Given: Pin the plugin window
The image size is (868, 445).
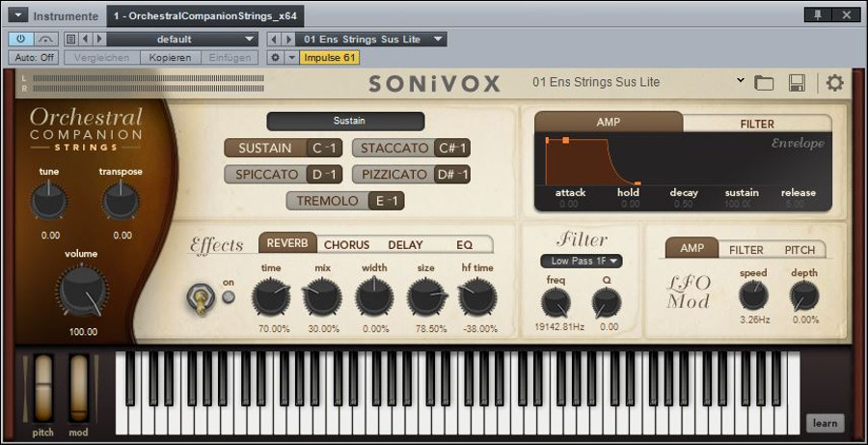Looking at the screenshot, I should [818, 15].
